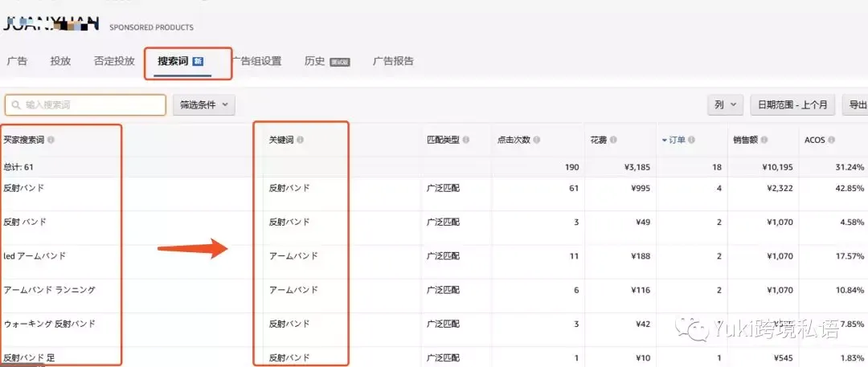Sort by 点击次数 column header
This screenshot has width=868, height=367.
point(514,140)
